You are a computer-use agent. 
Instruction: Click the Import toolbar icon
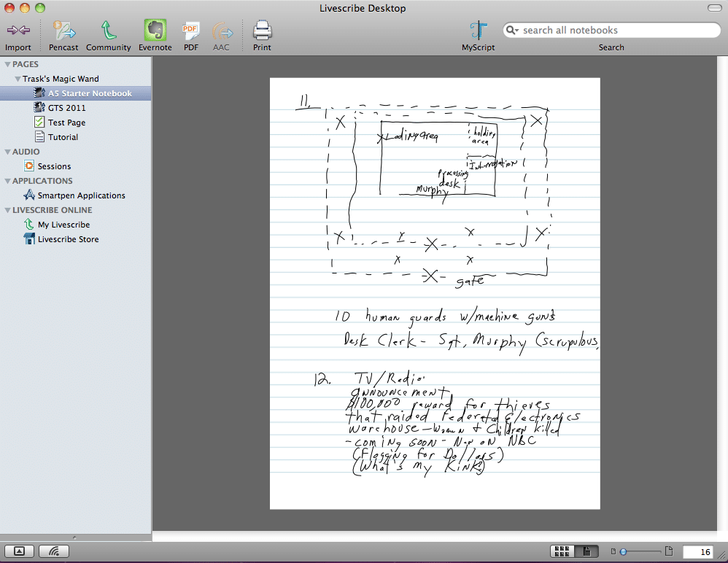pos(18,31)
